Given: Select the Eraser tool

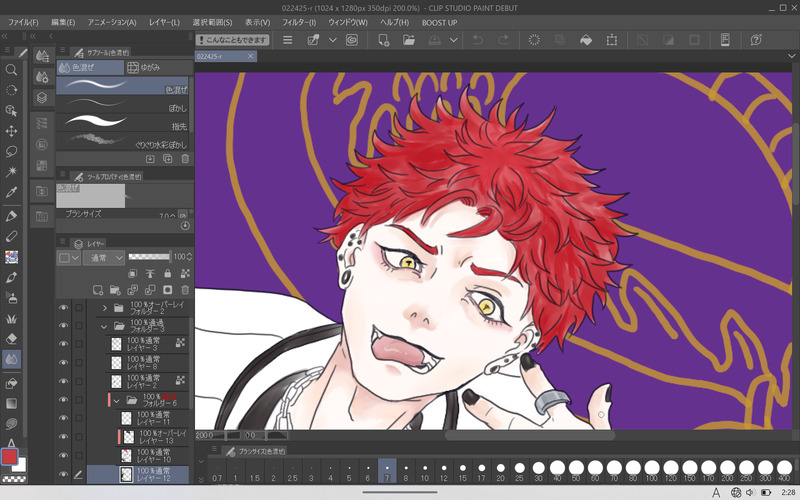Looking at the screenshot, I should click(11, 338).
